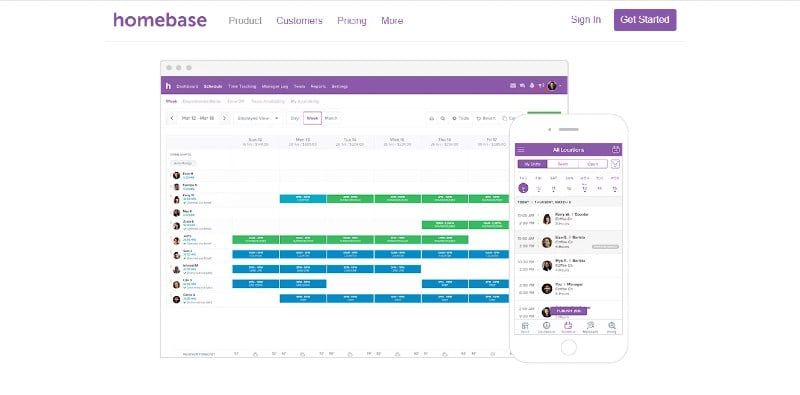Open Dashboard in the app's purple nav
Viewport: 800px width, 395px height.
187,86
